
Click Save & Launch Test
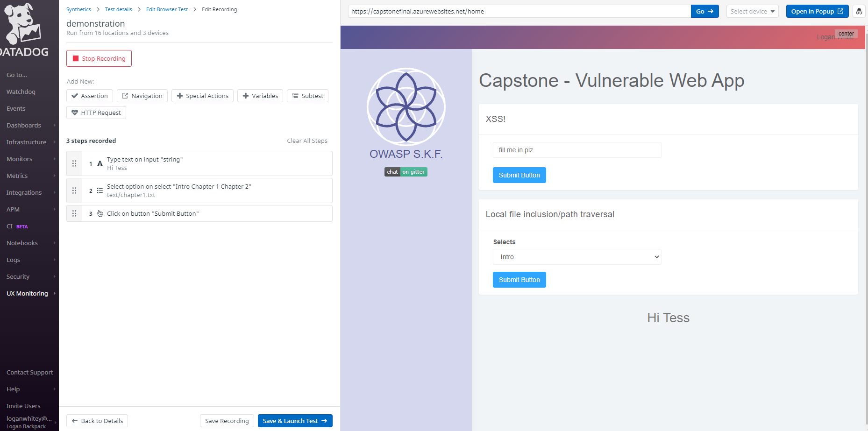pyautogui.click(x=295, y=421)
